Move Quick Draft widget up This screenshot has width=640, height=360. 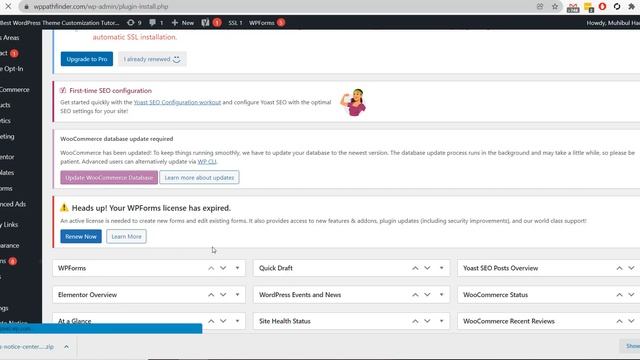click(x=415, y=268)
